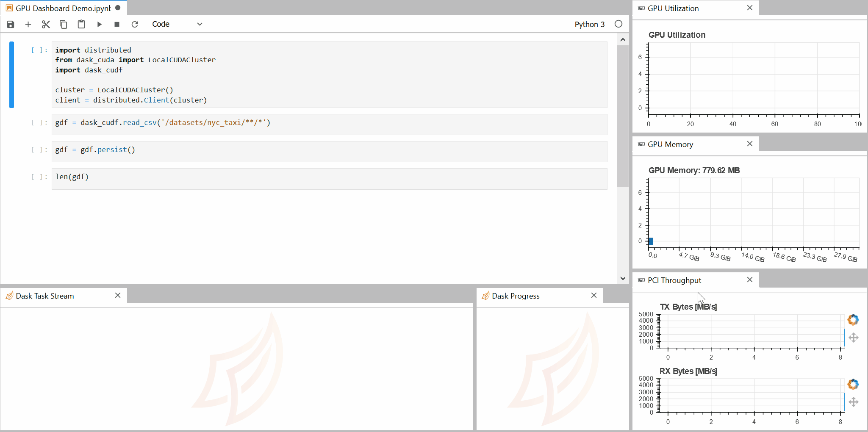Click the notebook scrollbar up arrow
The image size is (868, 432).
coord(623,40)
